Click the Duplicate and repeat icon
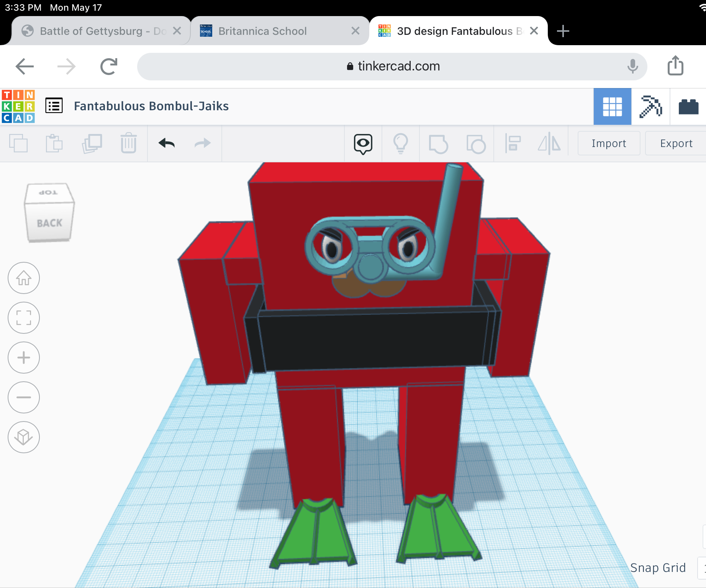This screenshot has height=588, width=706. point(92,143)
